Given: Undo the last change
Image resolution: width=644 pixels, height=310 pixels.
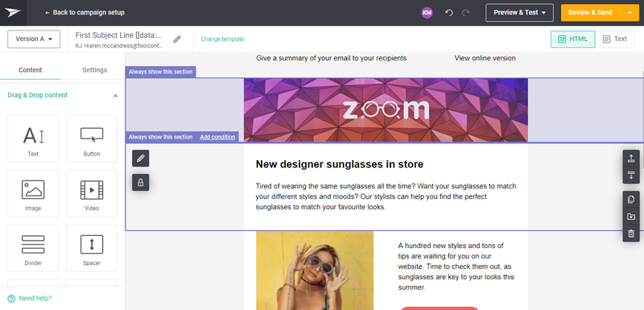Looking at the screenshot, I should [449, 13].
